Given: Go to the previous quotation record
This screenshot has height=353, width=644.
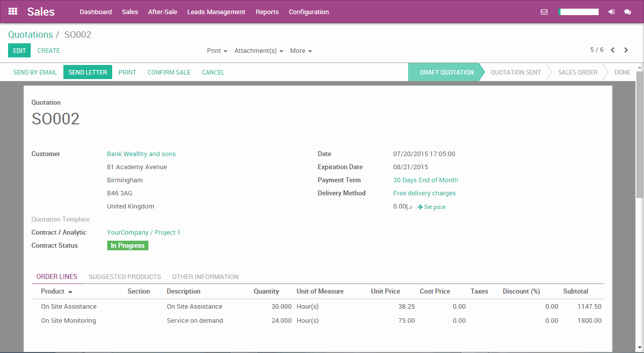Looking at the screenshot, I should tap(612, 50).
